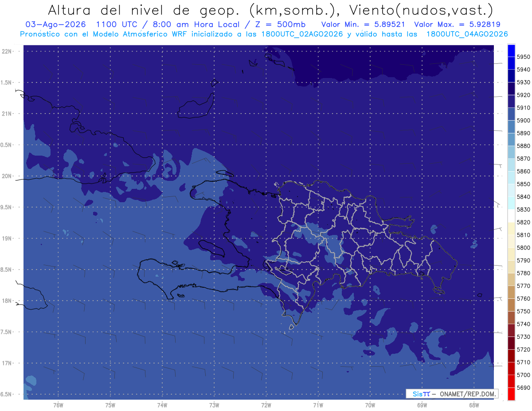The height and width of the screenshot is (411, 532).
Task: Click the '8.5N' latitude label
Action: click(x=7, y=270)
